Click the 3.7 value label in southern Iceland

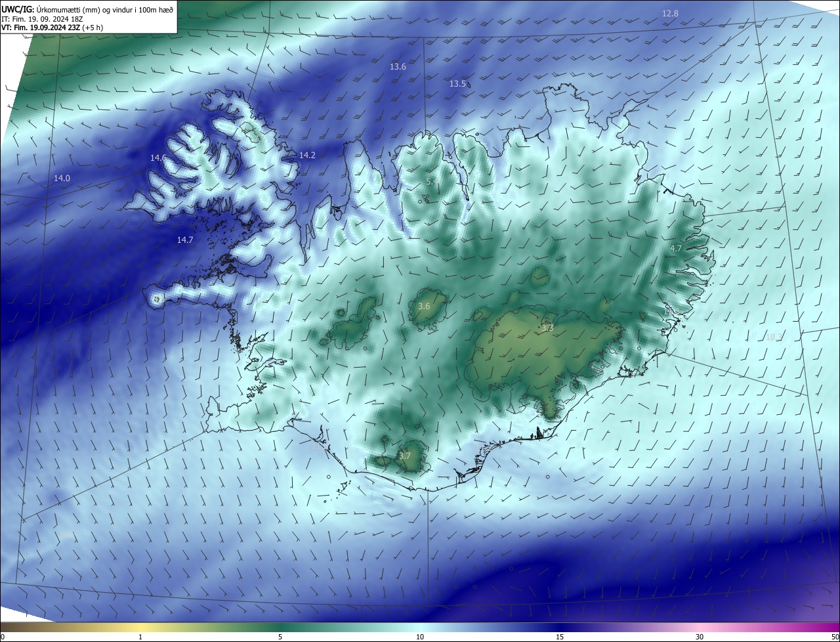405,456
